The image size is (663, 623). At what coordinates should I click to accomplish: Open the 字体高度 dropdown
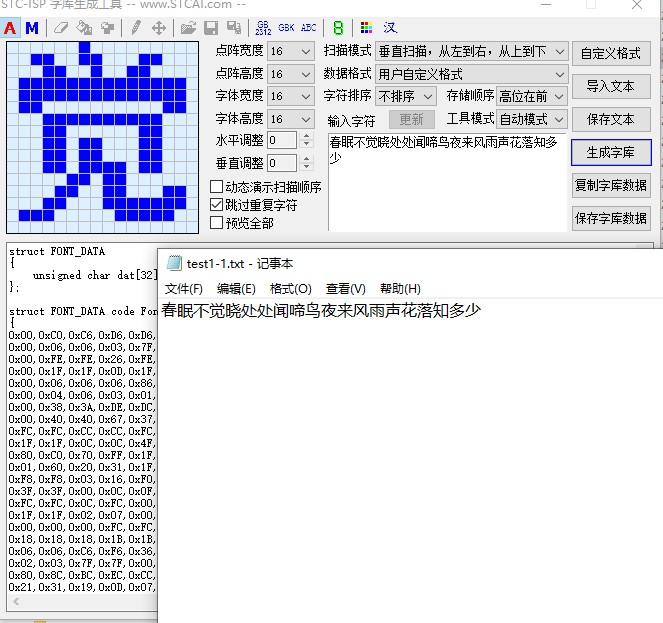[x=290, y=119]
